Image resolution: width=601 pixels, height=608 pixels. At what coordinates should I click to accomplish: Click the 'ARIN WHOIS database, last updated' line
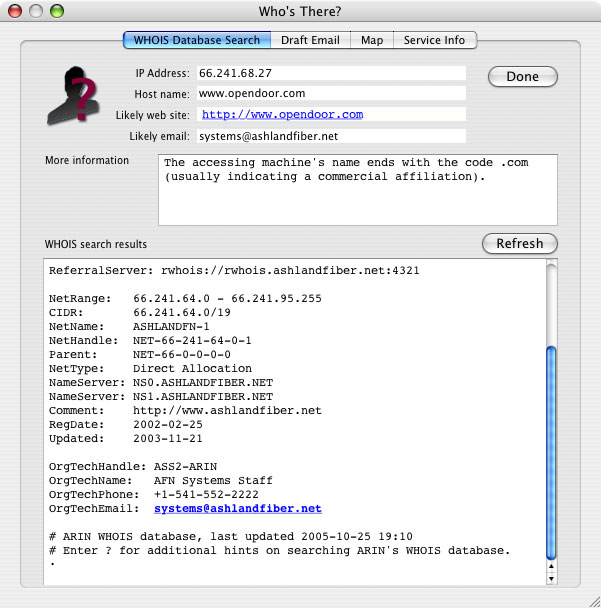[231, 536]
